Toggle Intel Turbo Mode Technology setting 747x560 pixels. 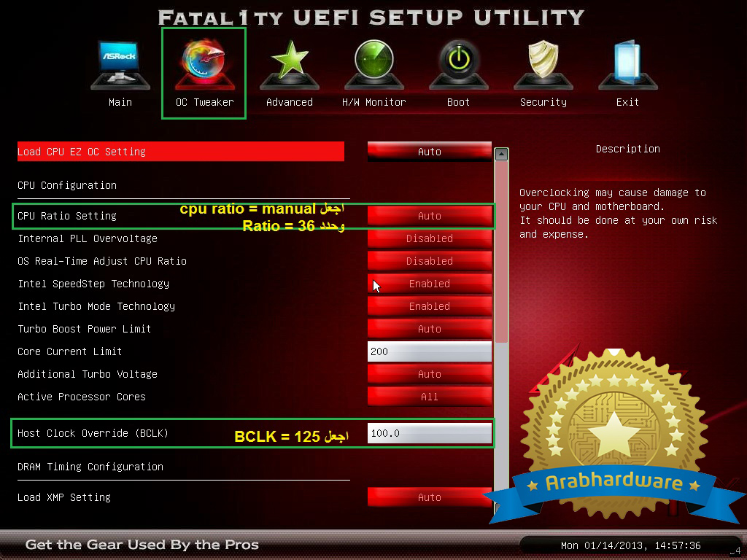[x=429, y=306]
